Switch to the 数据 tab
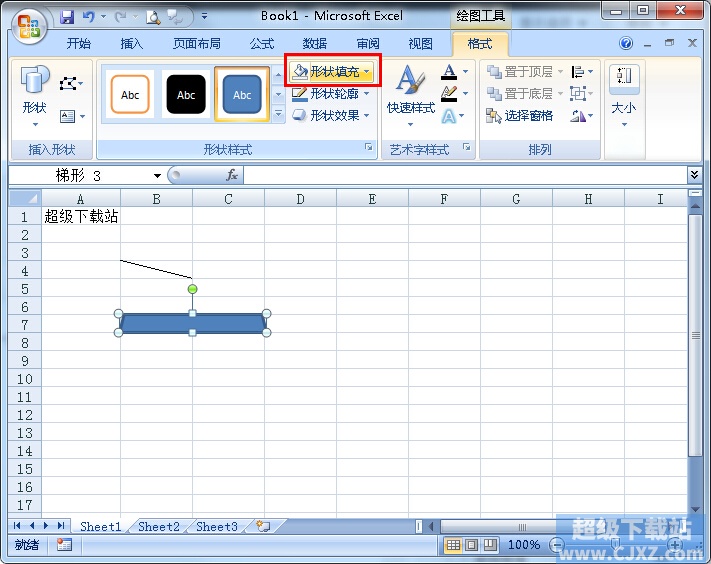The width and height of the screenshot is (711, 564). pyautogui.click(x=315, y=44)
